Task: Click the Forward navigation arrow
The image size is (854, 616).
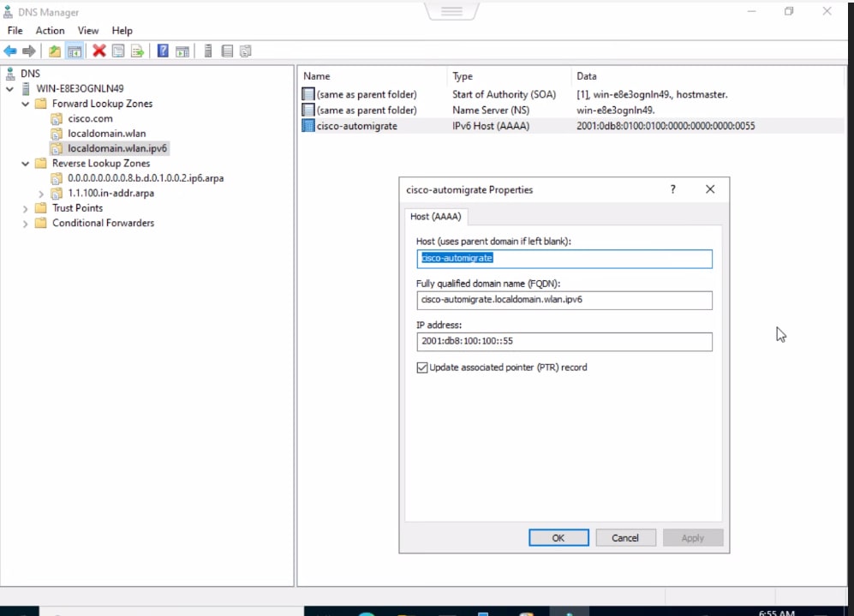Action: click(x=28, y=51)
